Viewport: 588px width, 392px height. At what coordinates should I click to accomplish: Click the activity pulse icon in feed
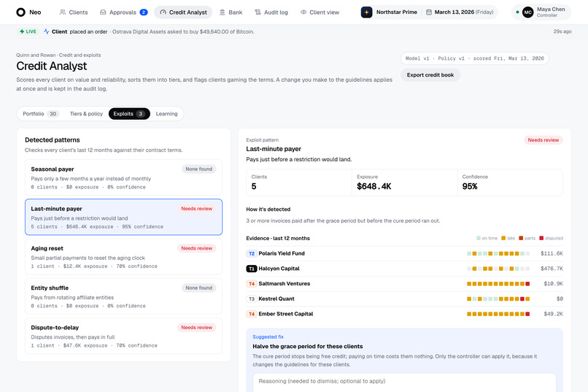(46, 31)
